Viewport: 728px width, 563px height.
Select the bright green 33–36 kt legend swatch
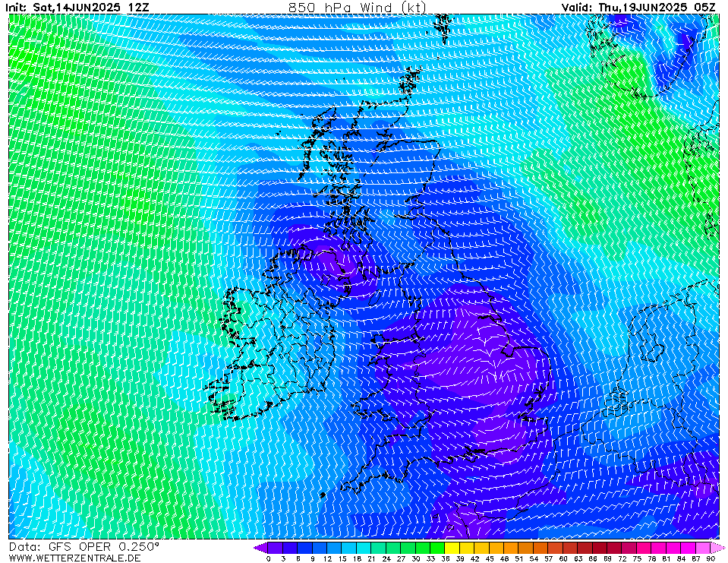coord(438,548)
